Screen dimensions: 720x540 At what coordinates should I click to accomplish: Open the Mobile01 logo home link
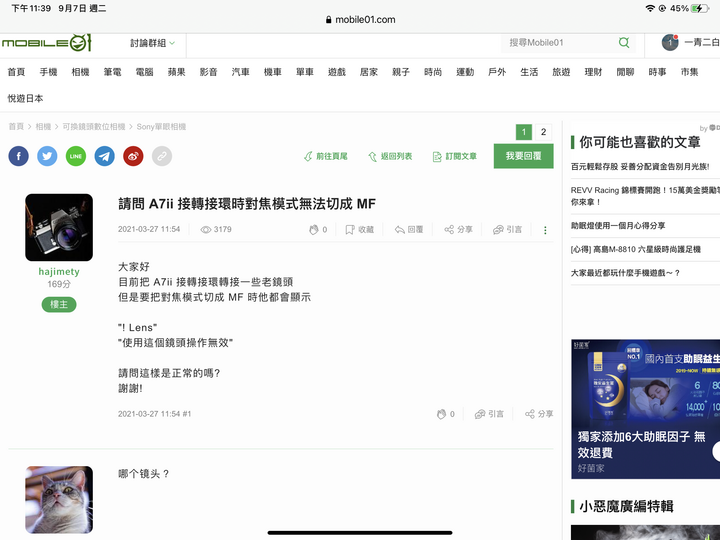(x=46, y=43)
